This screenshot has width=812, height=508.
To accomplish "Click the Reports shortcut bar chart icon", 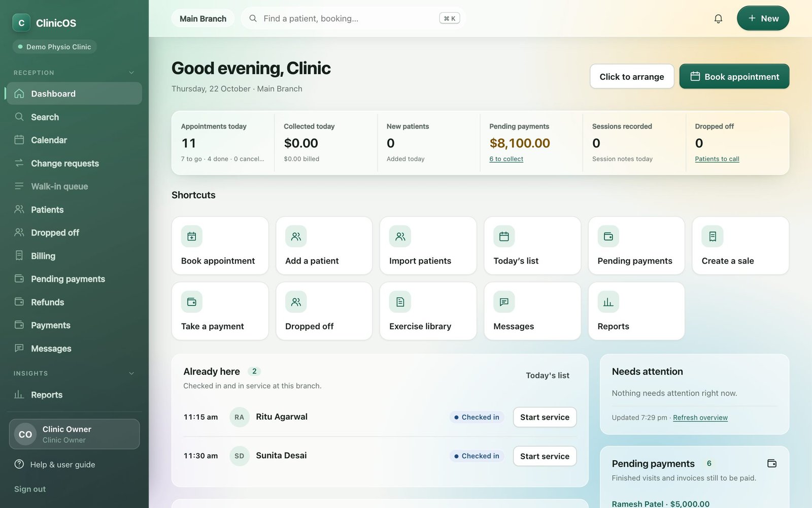I will tap(608, 302).
